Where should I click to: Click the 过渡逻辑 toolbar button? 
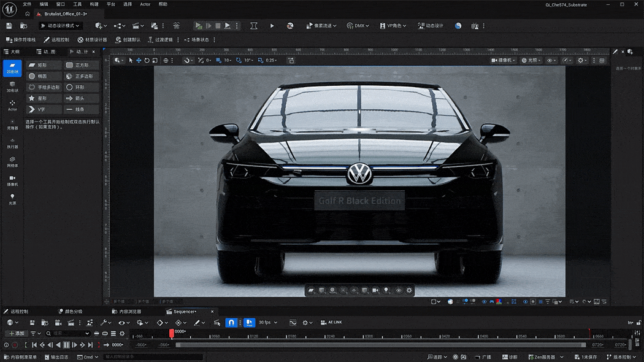[161, 40]
